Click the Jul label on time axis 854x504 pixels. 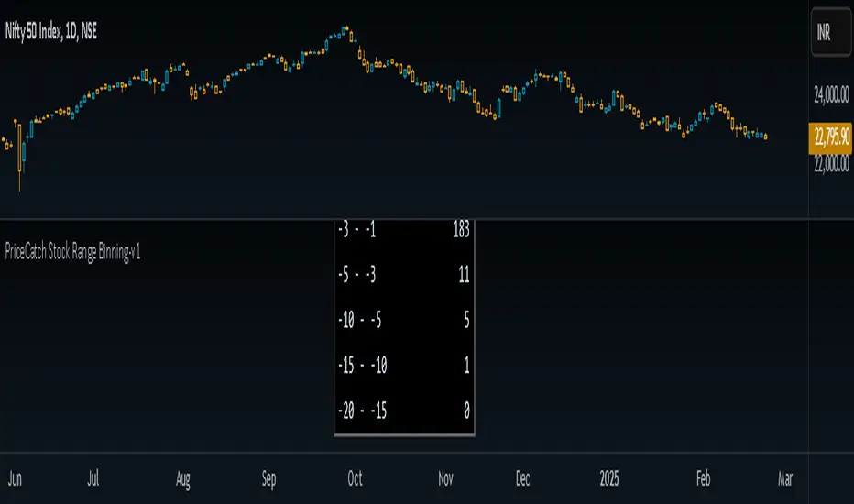[x=93, y=479]
